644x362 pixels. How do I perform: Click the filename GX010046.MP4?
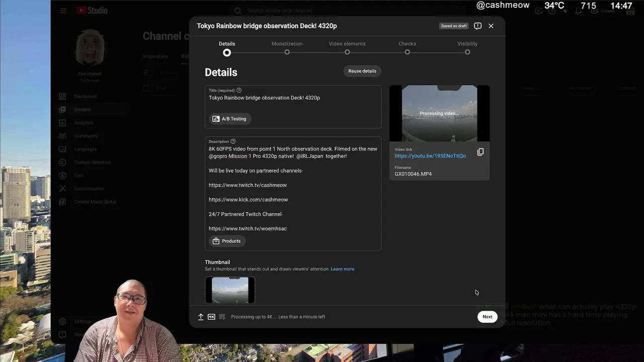413,174
